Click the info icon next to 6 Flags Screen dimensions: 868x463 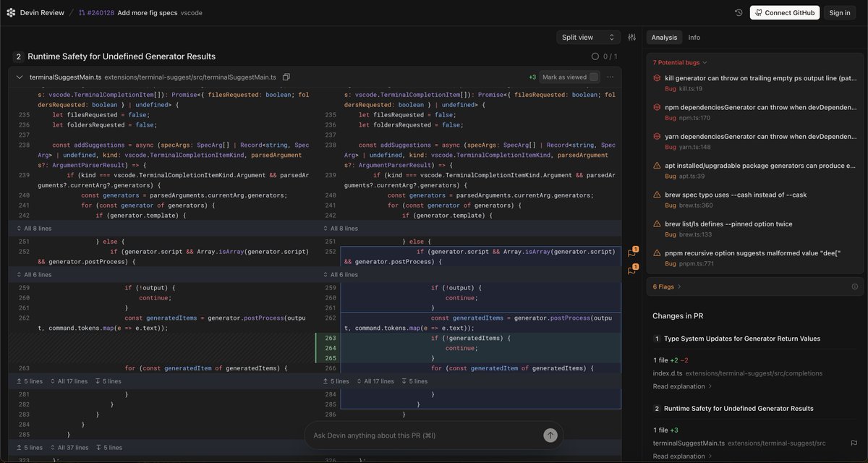point(854,285)
